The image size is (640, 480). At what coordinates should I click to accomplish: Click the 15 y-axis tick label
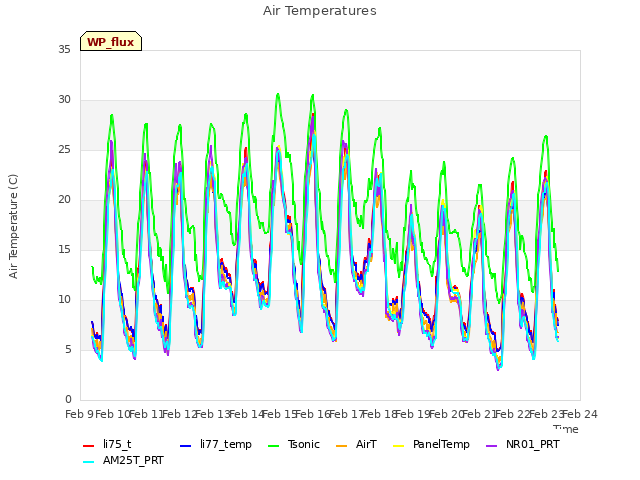click(64, 249)
